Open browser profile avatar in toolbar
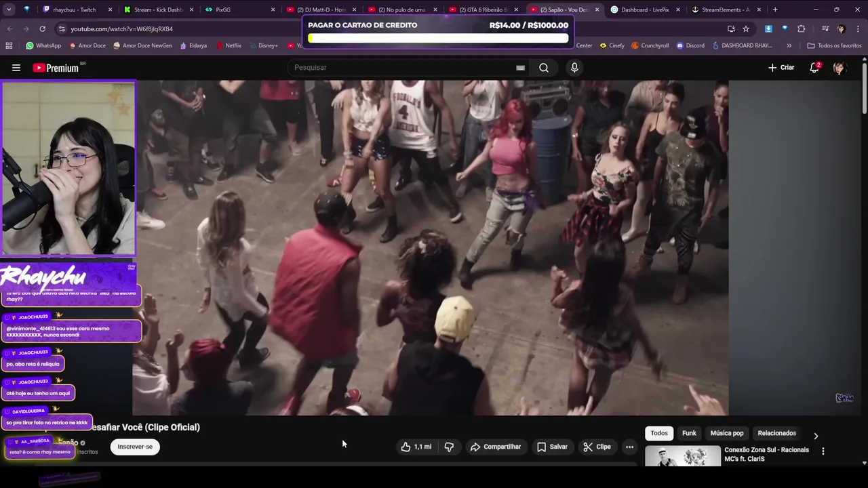Image resolution: width=868 pixels, height=488 pixels. 841,29
